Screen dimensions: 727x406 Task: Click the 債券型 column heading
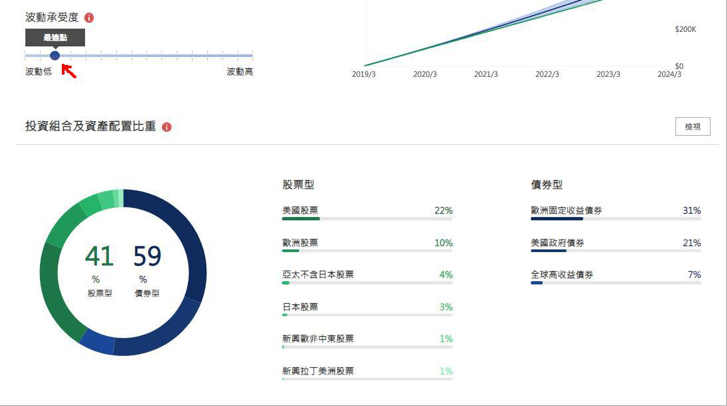pos(547,184)
